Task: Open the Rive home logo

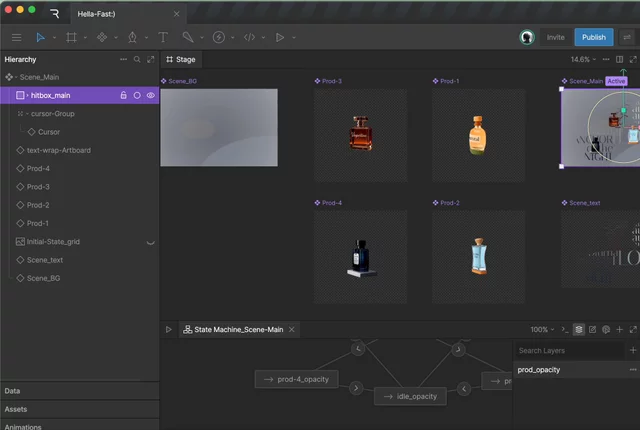Action: tap(55, 14)
